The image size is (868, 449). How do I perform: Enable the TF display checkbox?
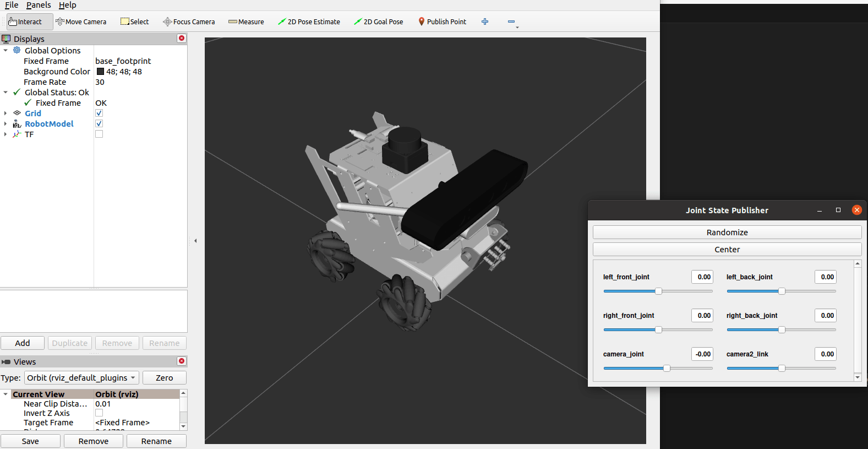pyautogui.click(x=99, y=134)
